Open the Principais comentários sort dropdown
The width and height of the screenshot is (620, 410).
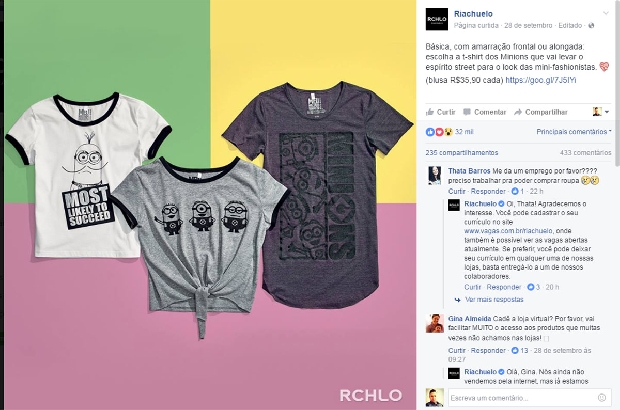click(x=574, y=132)
